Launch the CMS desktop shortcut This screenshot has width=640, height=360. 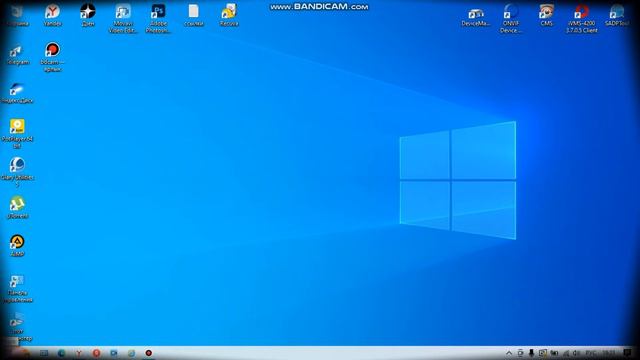tap(546, 16)
